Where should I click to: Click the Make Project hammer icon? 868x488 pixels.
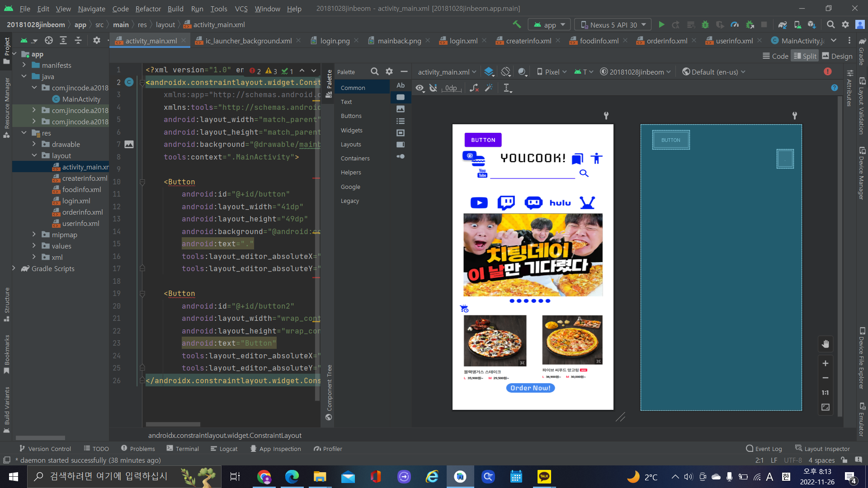(517, 25)
